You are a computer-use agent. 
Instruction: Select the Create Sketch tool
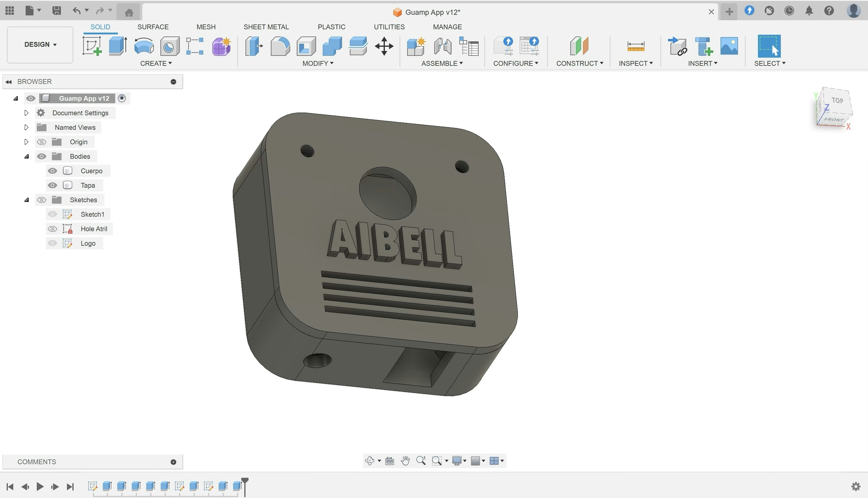(92, 46)
